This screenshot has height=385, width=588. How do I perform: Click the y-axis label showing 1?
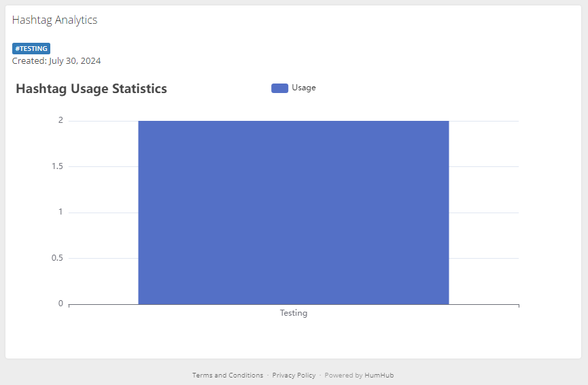tap(60, 212)
